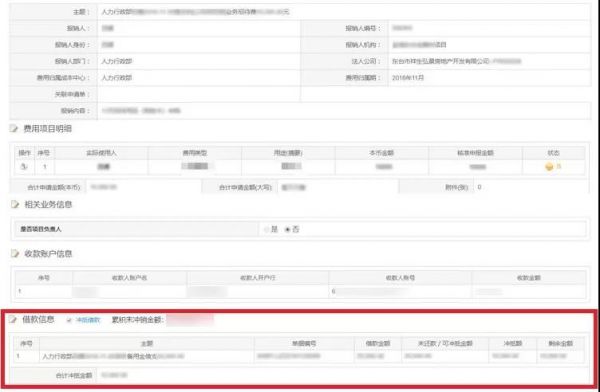Click the yellow status icon in expense row

[549, 167]
